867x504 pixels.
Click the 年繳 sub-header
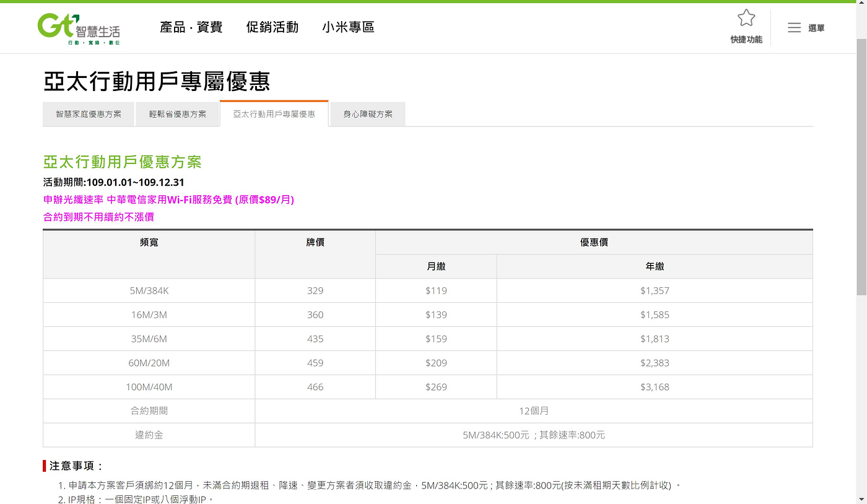pyautogui.click(x=655, y=267)
